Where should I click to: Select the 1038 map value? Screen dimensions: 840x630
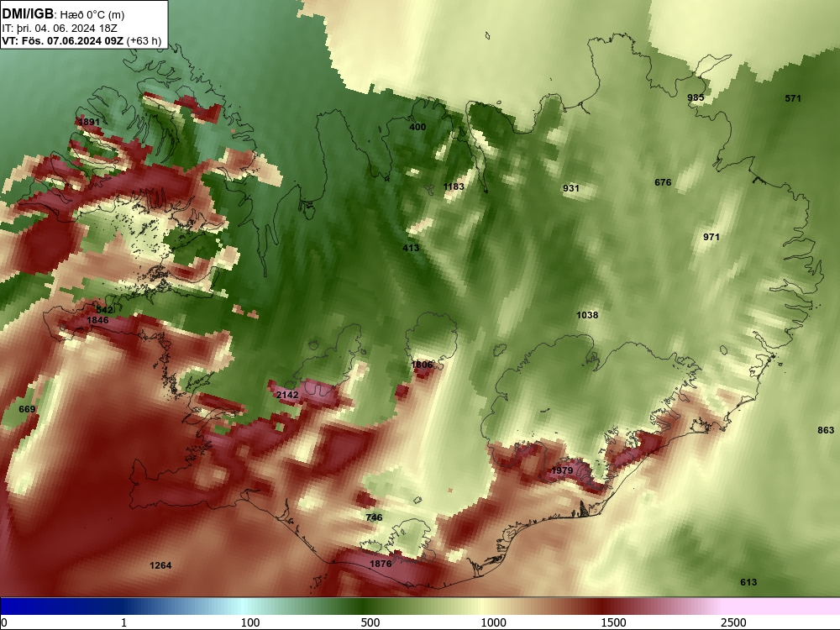(x=587, y=315)
